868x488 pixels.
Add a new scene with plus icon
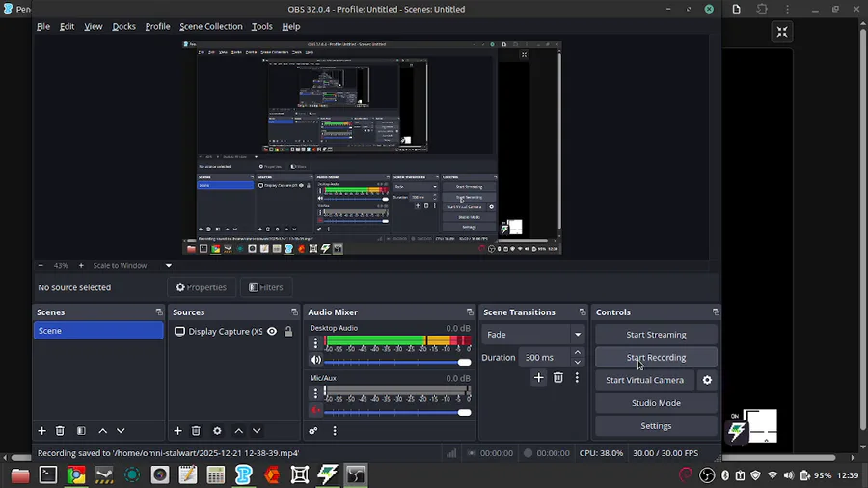pyautogui.click(x=42, y=430)
